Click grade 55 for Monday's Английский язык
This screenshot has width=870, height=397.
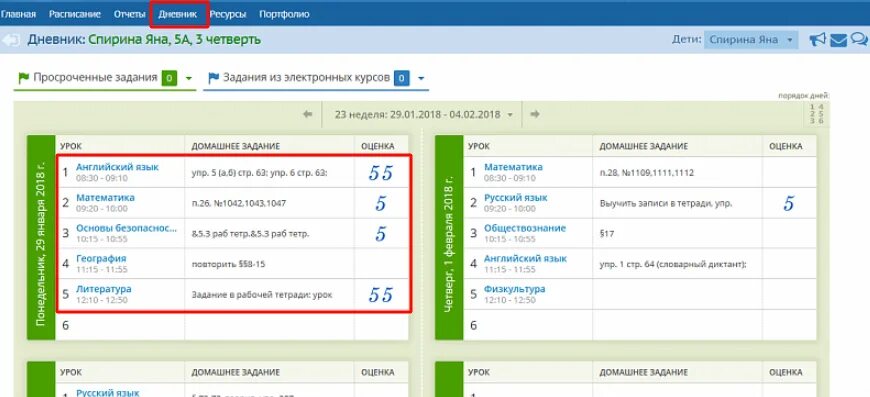381,173
